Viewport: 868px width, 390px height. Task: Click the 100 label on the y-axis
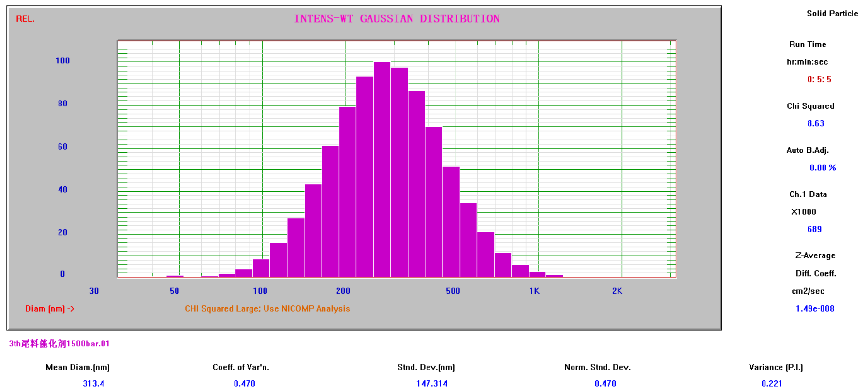[x=62, y=60]
